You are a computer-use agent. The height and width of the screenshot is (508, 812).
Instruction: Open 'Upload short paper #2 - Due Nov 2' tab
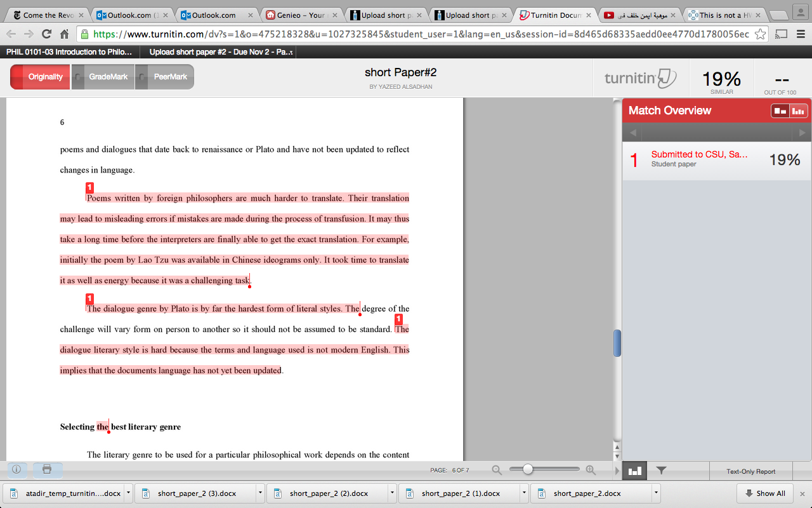pos(220,52)
